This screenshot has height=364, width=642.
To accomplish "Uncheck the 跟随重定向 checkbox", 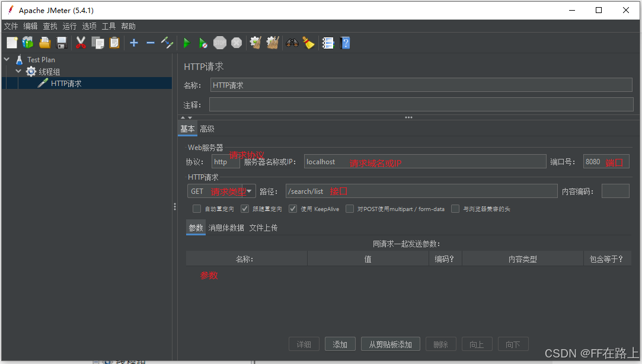I will [245, 209].
